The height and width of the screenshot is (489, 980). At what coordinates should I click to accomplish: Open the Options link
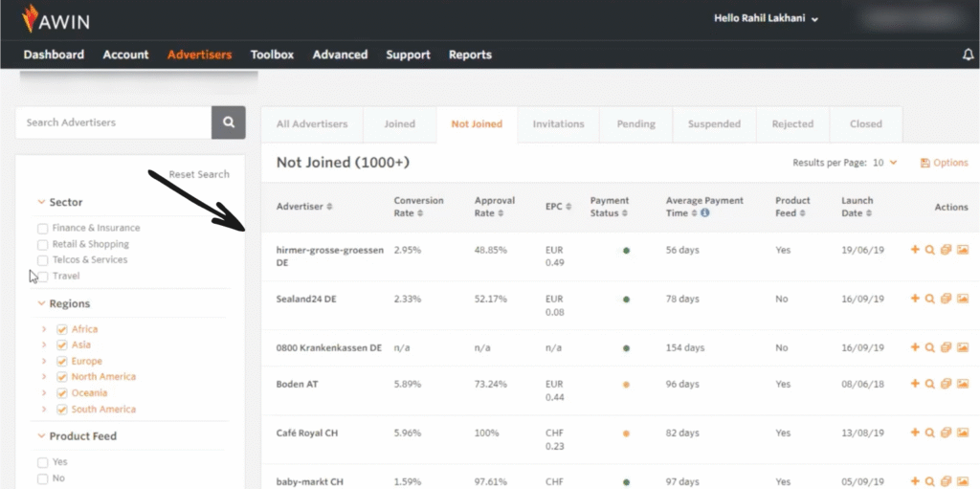[945, 163]
